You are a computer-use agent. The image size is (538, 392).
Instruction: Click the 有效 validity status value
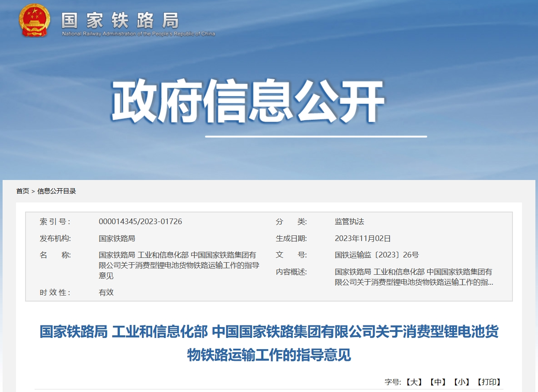pyautogui.click(x=106, y=292)
